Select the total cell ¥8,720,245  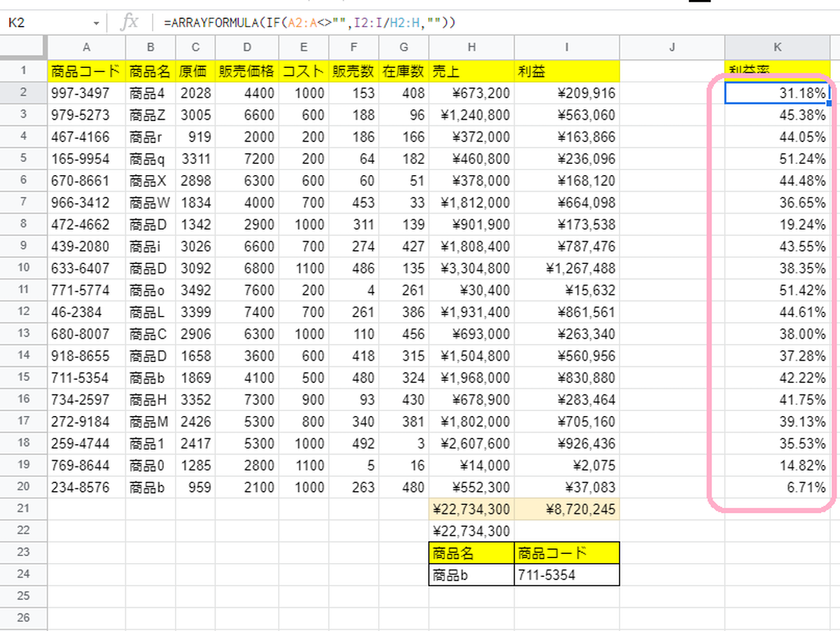(x=567, y=509)
